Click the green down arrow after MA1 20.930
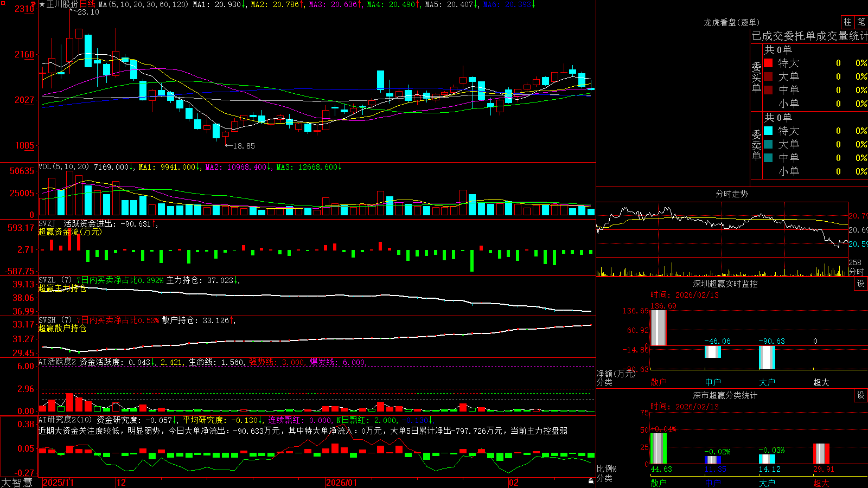The width and height of the screenshot is (868, 488). [244, 4]
